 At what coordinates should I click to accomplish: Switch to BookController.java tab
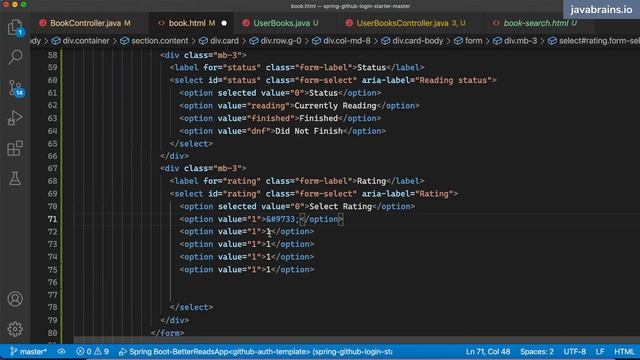(x=85, y=23)
